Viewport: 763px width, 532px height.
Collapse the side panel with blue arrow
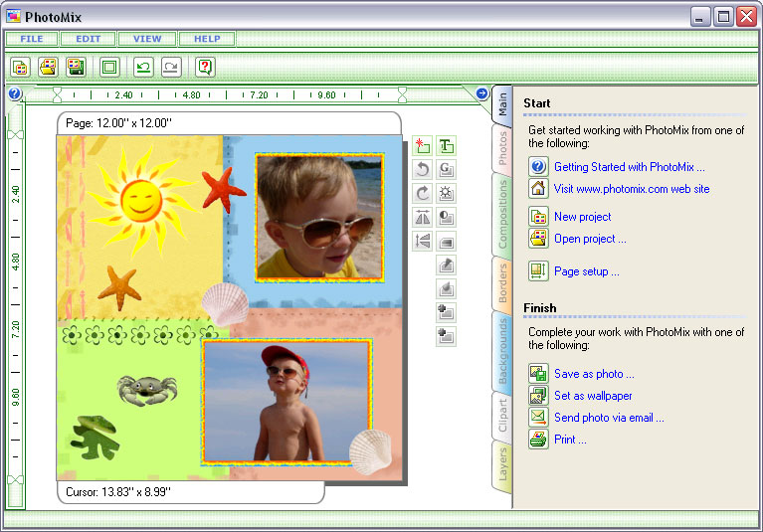pyautogui.click(x=482, y=93)
